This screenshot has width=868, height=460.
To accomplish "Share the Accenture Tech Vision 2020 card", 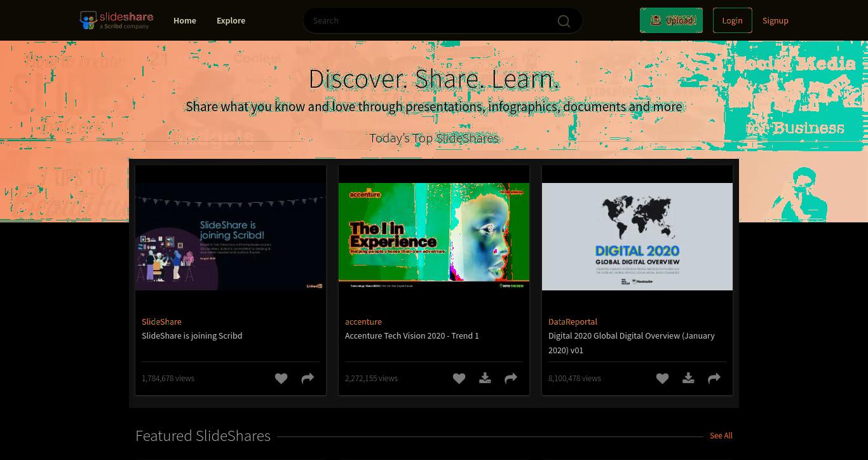I will pos(511,378).
